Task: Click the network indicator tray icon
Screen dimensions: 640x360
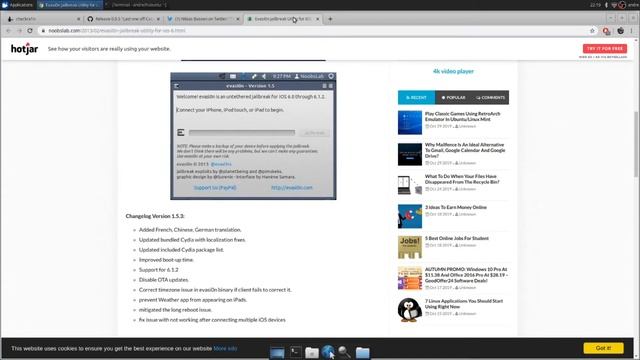Action: pyautogui.click(x=614, y=5)
